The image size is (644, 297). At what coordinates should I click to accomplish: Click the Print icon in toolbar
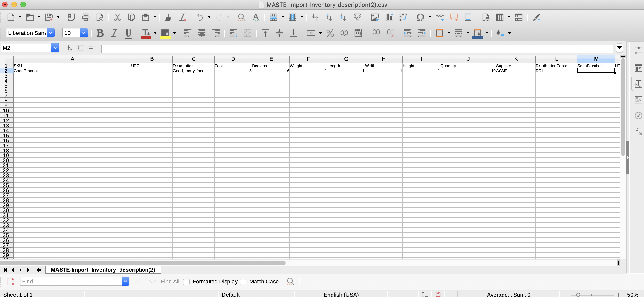click(85, 17)
